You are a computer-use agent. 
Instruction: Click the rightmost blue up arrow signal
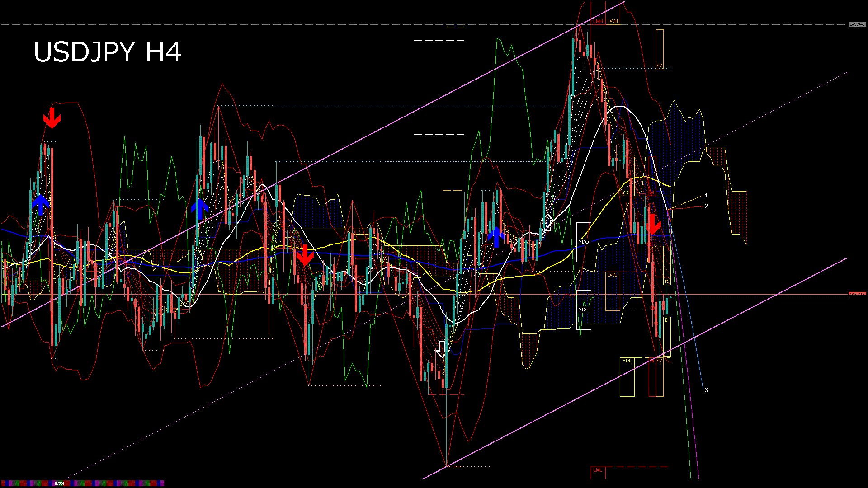coord(496,237)
